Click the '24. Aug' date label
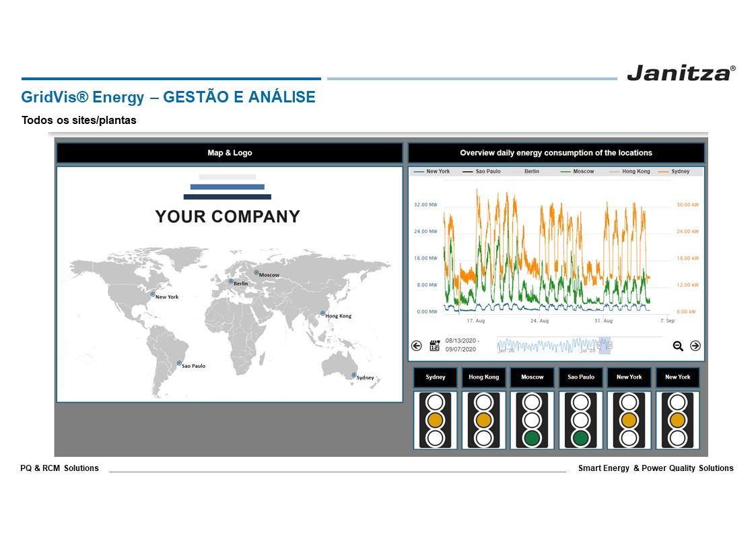 click(x=539, y=321)
